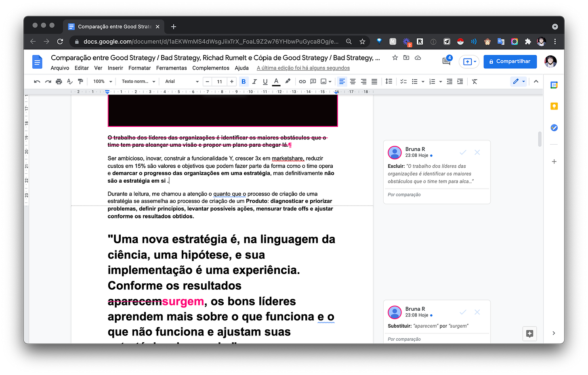Toggle Italic formatting
Viewport: 588px width, 375px height.
pos(254,82)
